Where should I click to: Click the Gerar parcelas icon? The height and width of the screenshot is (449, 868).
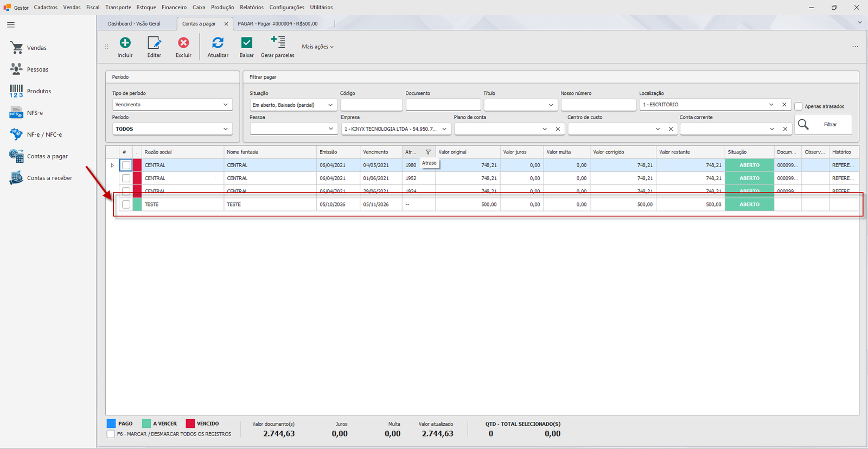click(278, 42)
